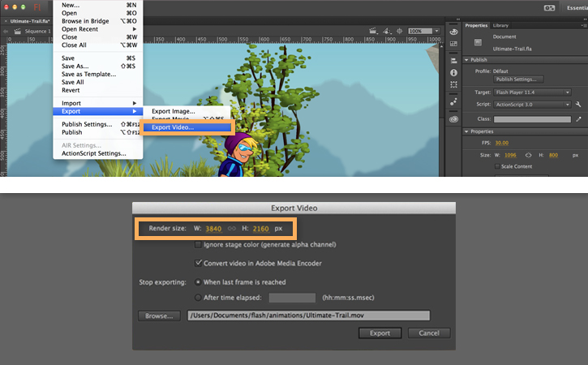588x365 pixels.
Task: Switch to the Library tab
Action: 500,25
